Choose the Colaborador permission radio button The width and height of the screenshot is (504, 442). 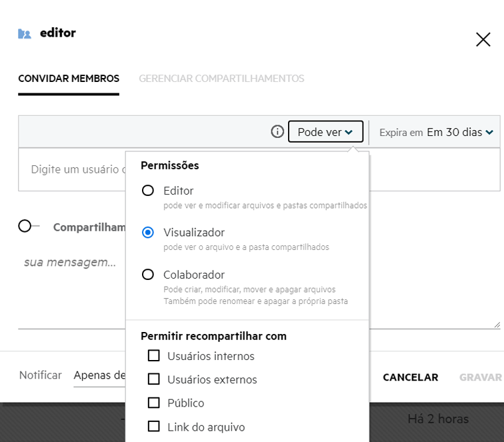click(x=148, y=275)
